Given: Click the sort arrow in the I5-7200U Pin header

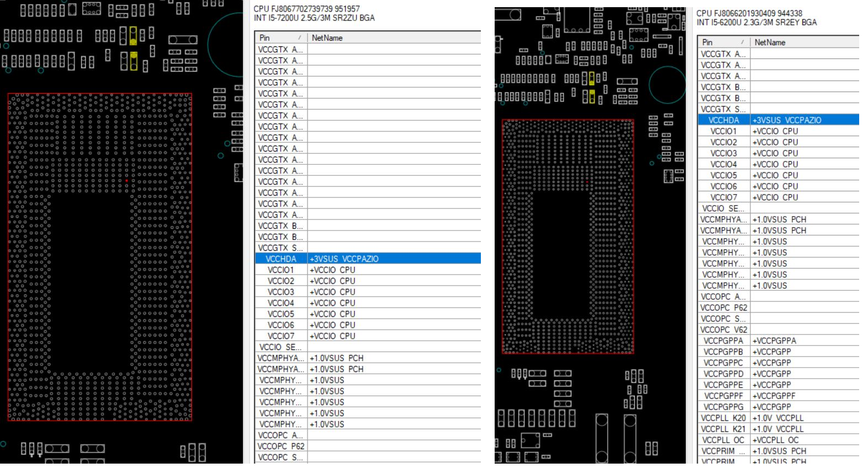Looking at the screenshot, I should click(x=300, y=38).
